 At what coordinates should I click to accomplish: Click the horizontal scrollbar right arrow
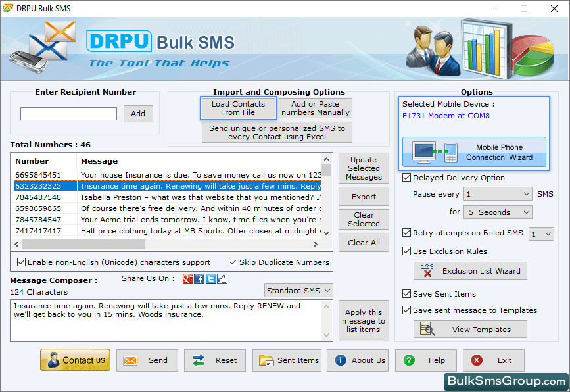pyautogui.click(x=315, y=245)
